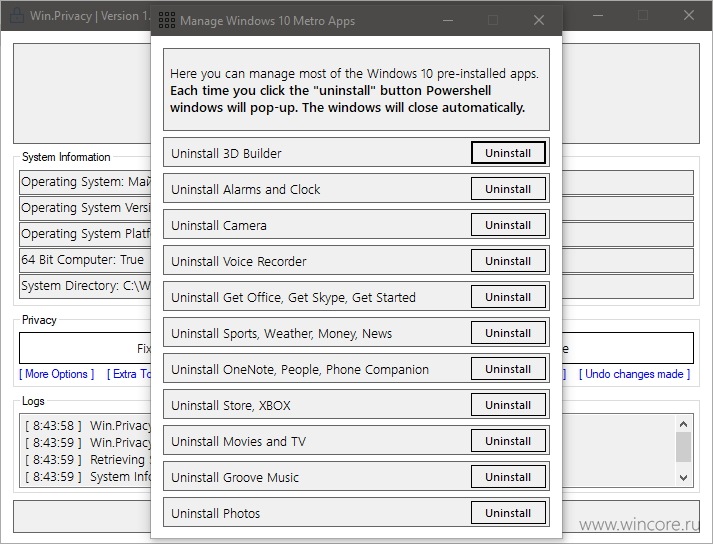Select the 'Uninstall Voice Recorder' label
Viewport: 713px width, 544px height.
pos(239,261)
